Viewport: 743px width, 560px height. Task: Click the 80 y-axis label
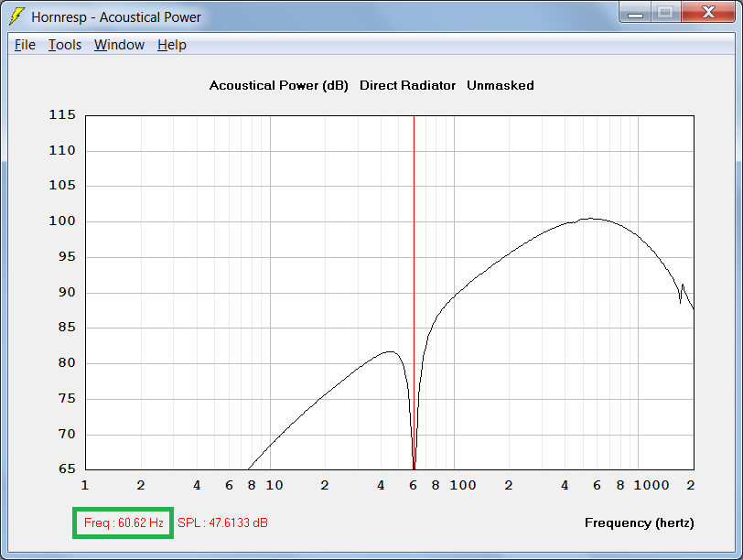[x=67, y=363]
